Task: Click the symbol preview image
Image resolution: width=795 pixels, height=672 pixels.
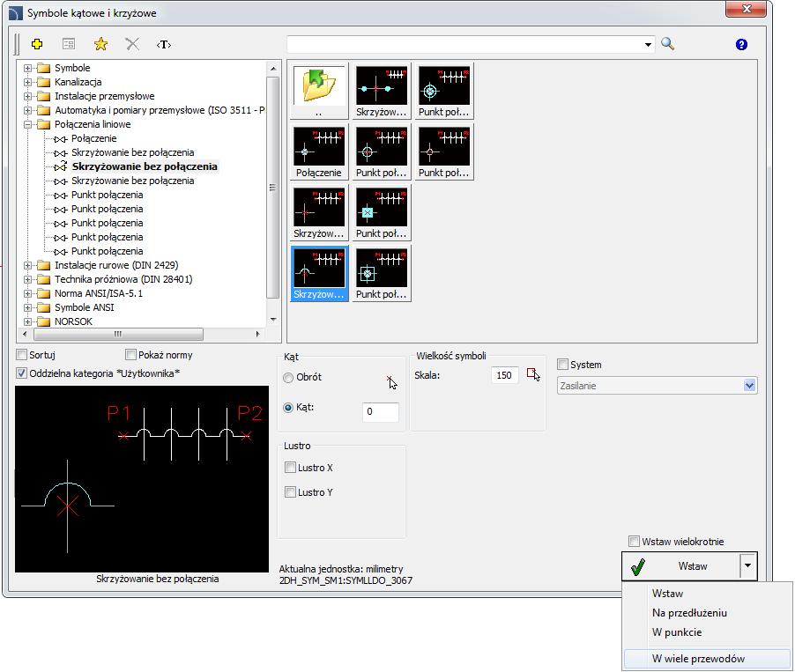Action: coord(142,479)
